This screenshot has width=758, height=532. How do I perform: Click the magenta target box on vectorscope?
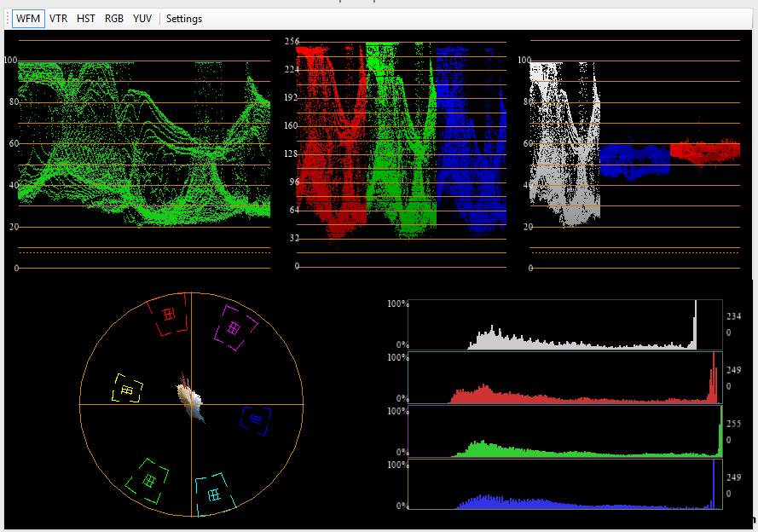click(x=234, y=327)
